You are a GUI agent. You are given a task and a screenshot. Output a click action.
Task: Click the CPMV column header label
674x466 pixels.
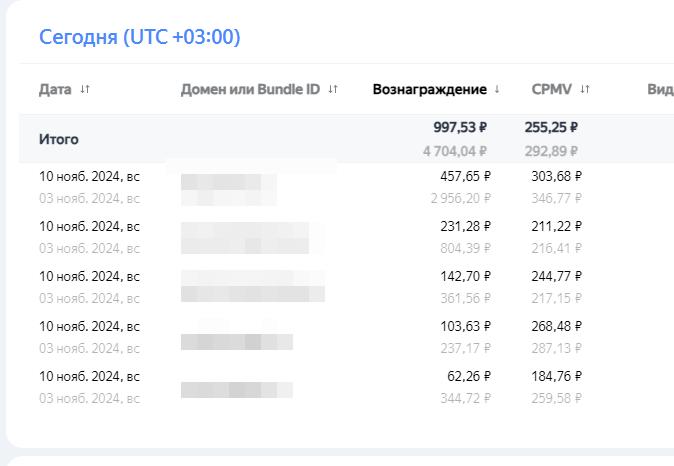coord(552,90)
